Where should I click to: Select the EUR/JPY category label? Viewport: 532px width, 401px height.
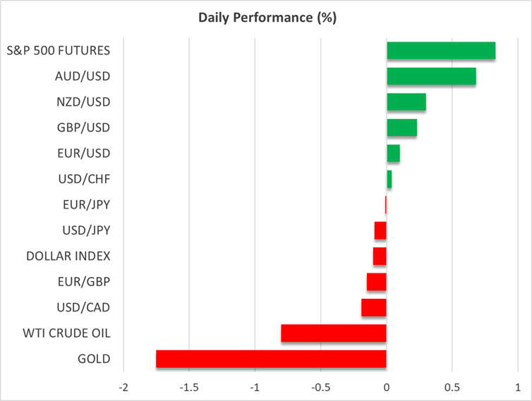coord(87,204)
